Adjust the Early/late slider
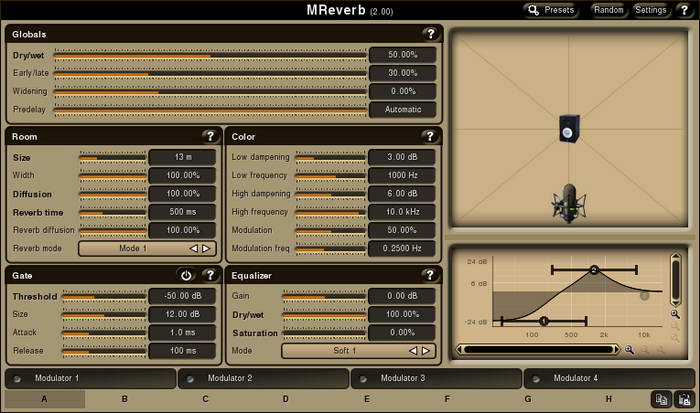 pos(210,73)
